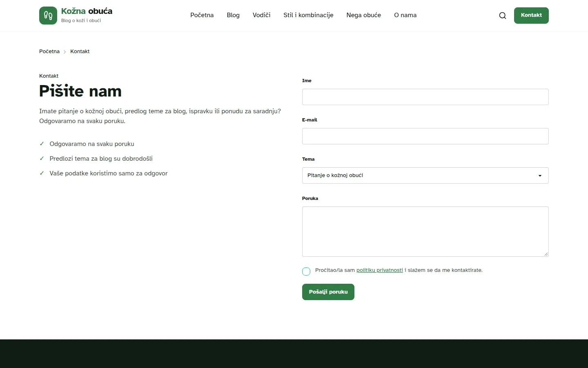Check the privacy policy consent checkbox
588x368 pixels.
[x=306, y=271]
